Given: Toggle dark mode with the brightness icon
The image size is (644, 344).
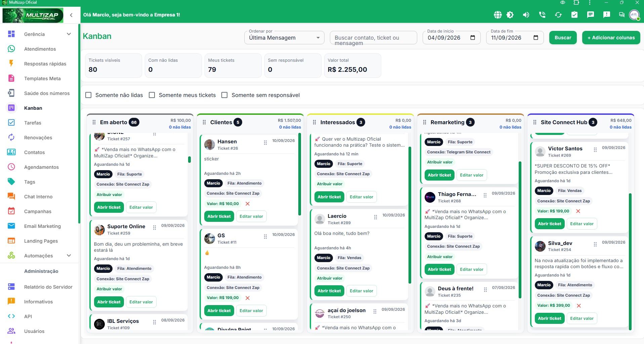Looking at the screenshot, I should coord(510,15).
